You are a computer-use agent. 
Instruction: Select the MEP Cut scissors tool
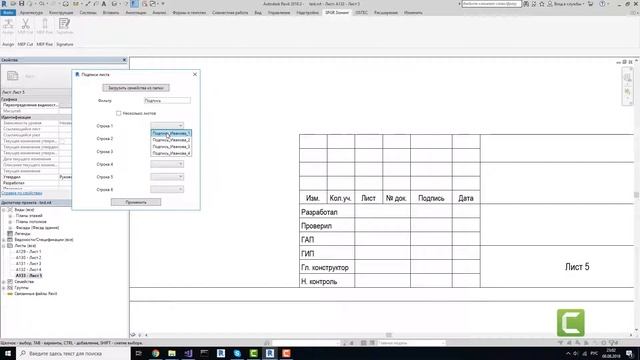(25, 26)
